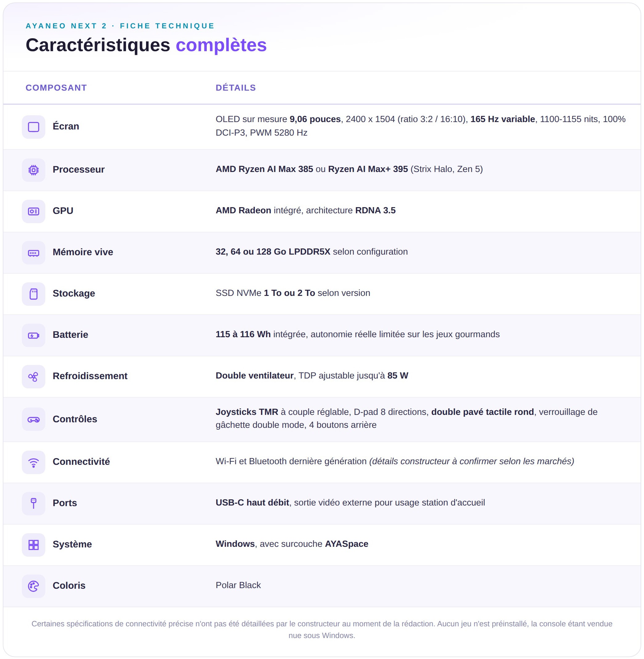Click the GPU card icon
Screen dimensions: 644x659
[x=34, y=211]
